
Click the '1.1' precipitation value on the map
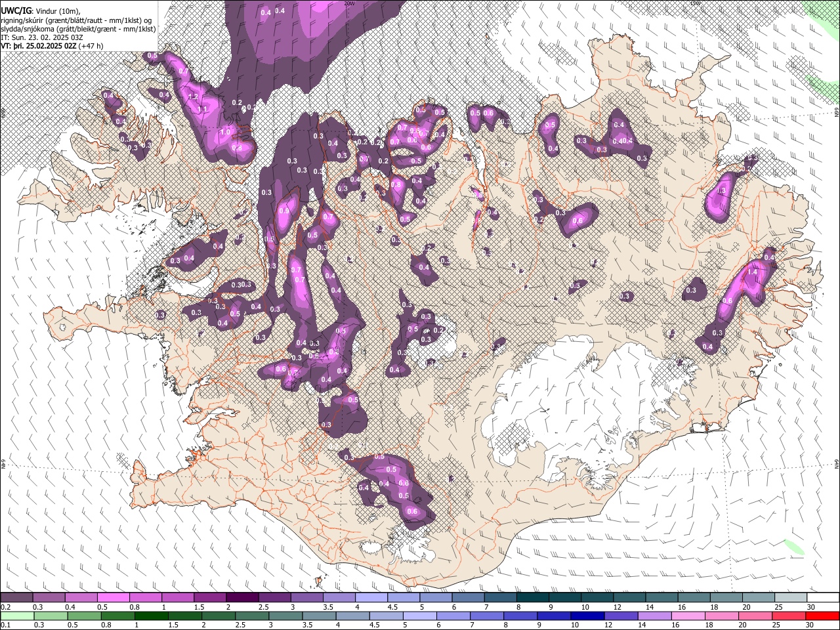pyautogui.click(x=203, y=109)
